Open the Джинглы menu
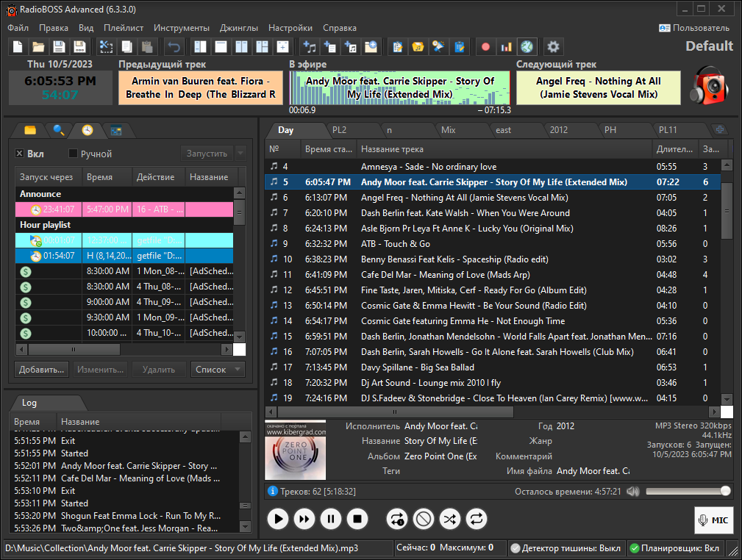The height and width of the screenshot is (560, 742). click(x=239, y=28)
